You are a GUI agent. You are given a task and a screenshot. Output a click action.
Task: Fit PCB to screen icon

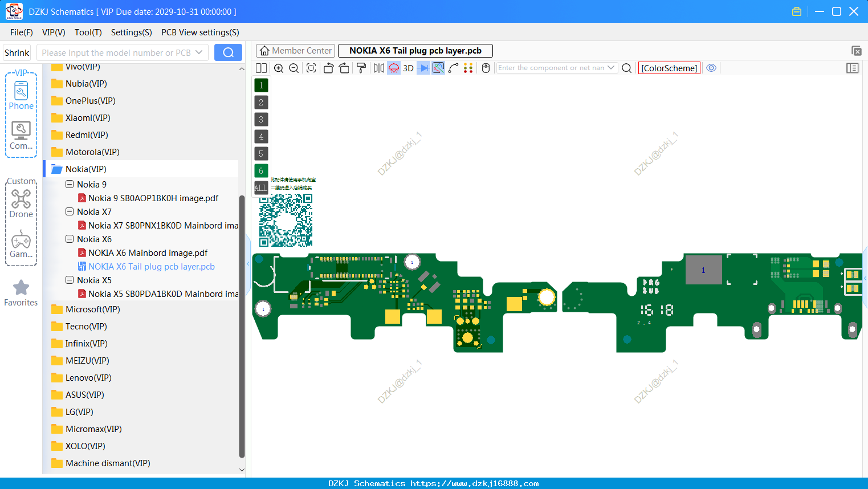(311, 68)
